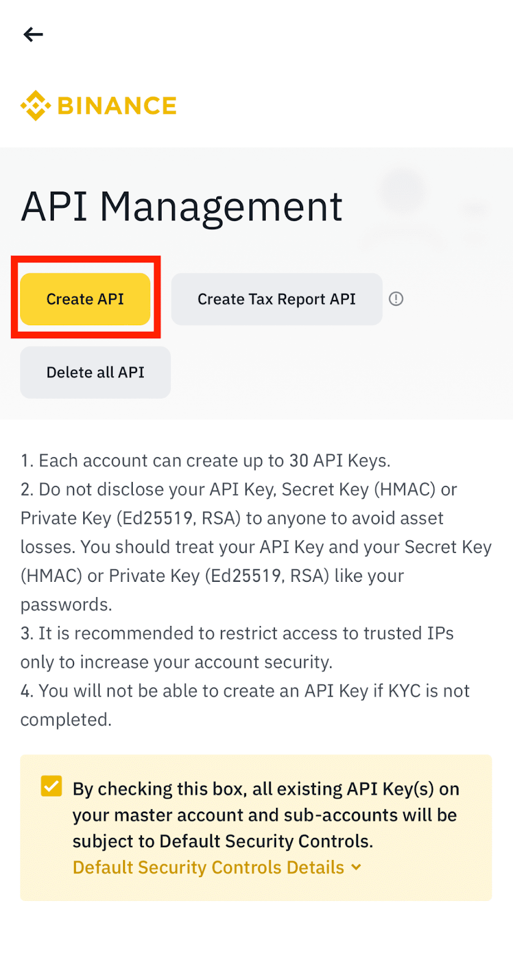Viewport: 513px width, 980px height.
Task: Click the note about not disclosing Secret Key
Action: [256, 547]
